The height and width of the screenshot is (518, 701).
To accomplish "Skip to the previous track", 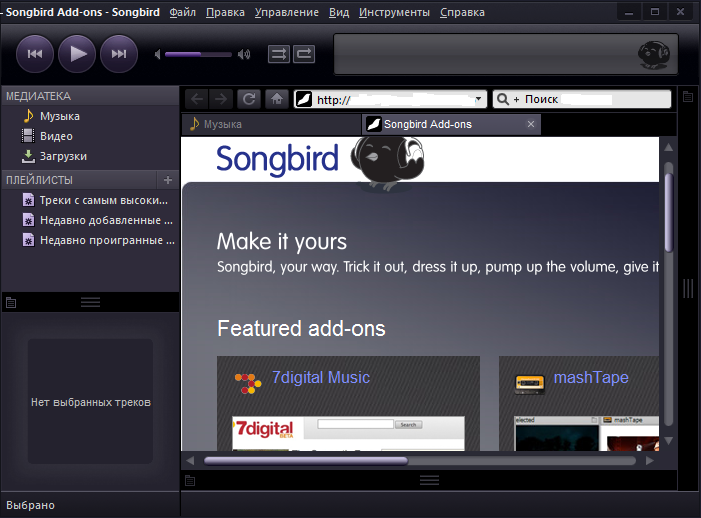I will point(35,54).
